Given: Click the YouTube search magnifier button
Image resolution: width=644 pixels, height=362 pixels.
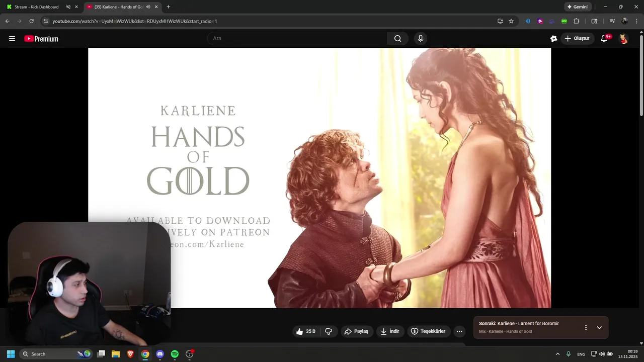Looking at the screenshot, I should 397,39.
